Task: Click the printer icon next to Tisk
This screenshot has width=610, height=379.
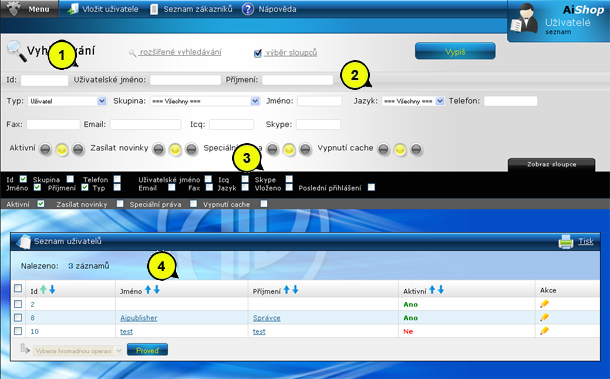Action: click(566, 242)
